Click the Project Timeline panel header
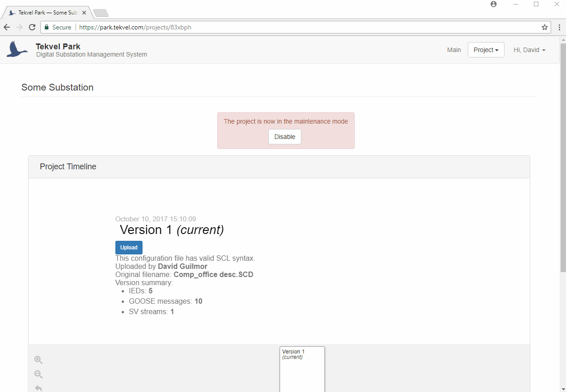Image resolution: width=566 pixels, height=392 pixels. [279, 167]
